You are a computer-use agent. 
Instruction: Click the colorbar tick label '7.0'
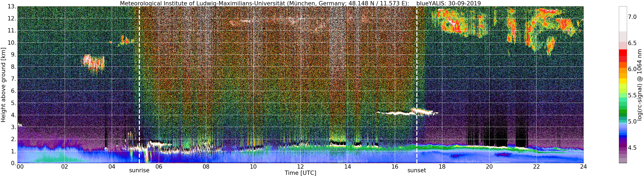click(x=632, y=17)
